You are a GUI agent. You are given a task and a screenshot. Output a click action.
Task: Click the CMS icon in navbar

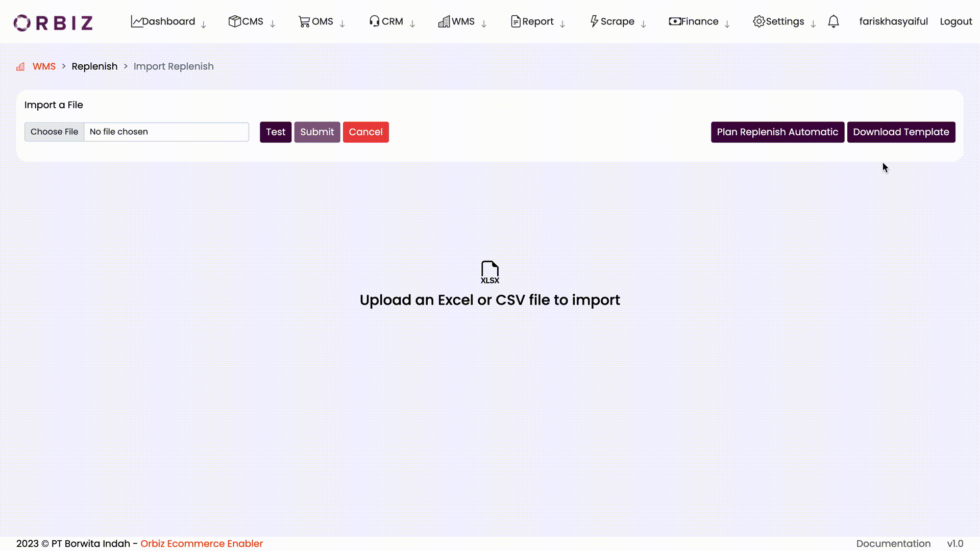pos(234,21)
